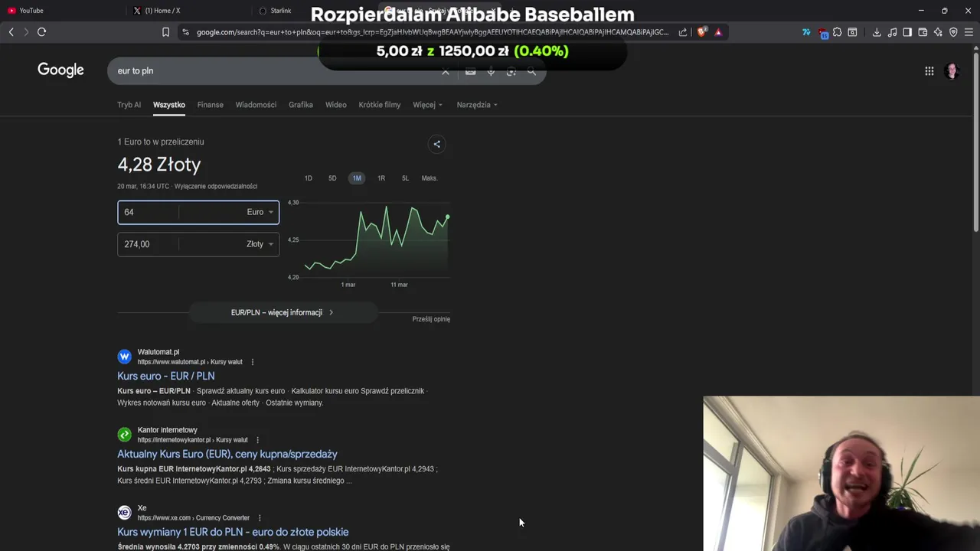Image resolution: width=980 pixels, height=551 pixels.
Task: Switch to the Finanse tab
Action: (210, 105)
